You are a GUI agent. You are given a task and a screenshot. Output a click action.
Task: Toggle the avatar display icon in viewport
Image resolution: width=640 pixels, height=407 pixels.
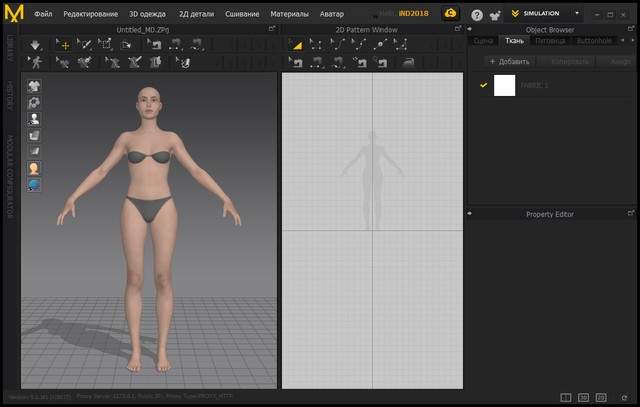click(x=34, y=168)
